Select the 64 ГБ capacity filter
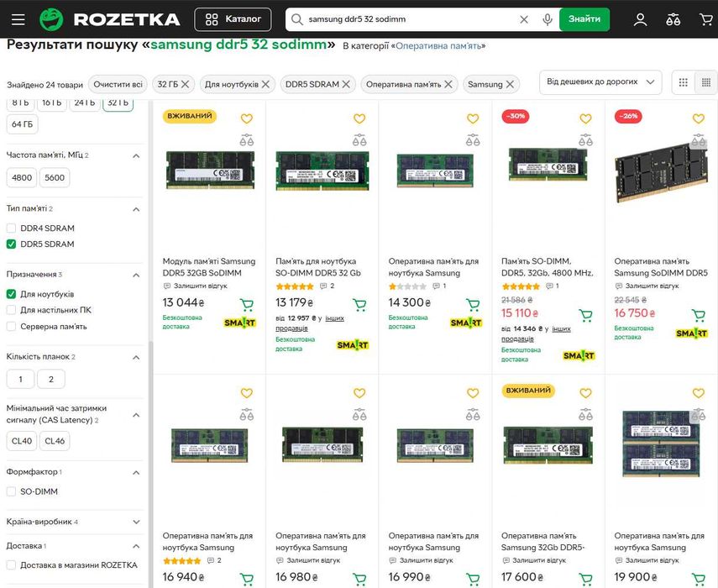The width and height of the screenshot is (718, 588). pos(22,124)
